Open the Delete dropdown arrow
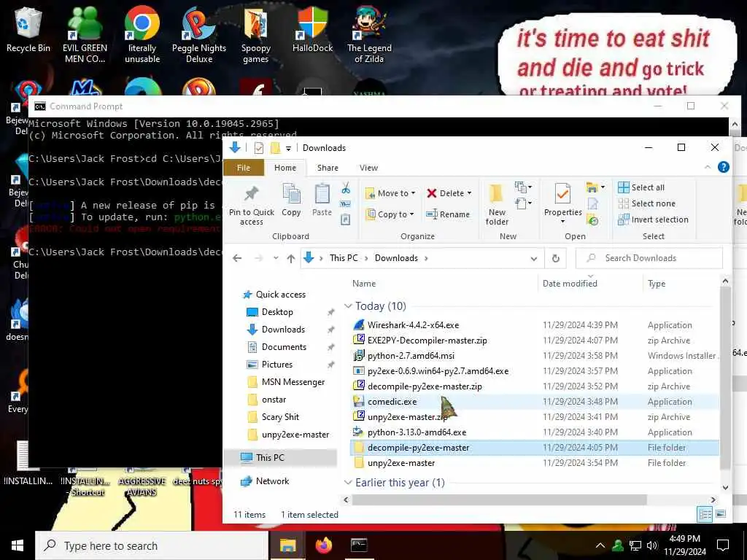The image size is (747, 560). click(x=469, y=192)
